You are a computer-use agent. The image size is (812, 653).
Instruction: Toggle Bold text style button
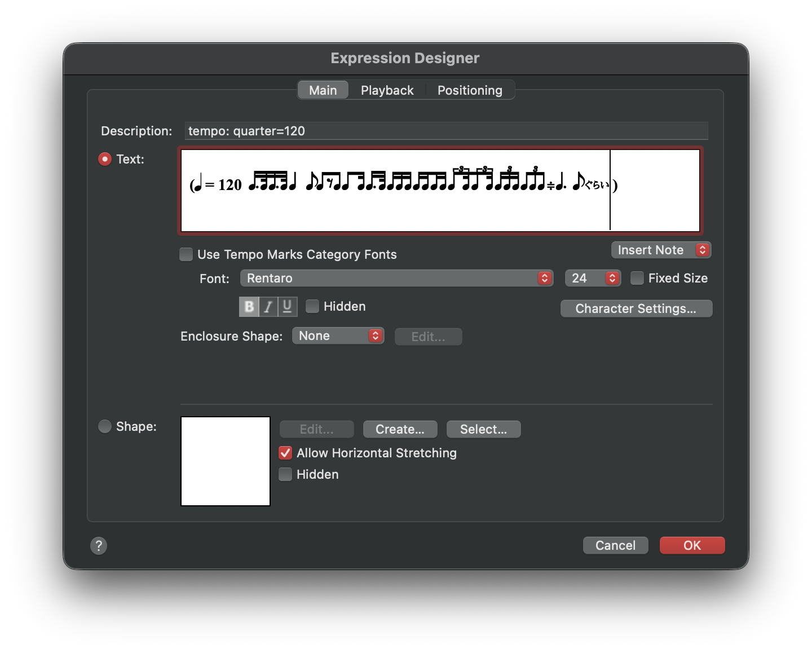(249, 307)
